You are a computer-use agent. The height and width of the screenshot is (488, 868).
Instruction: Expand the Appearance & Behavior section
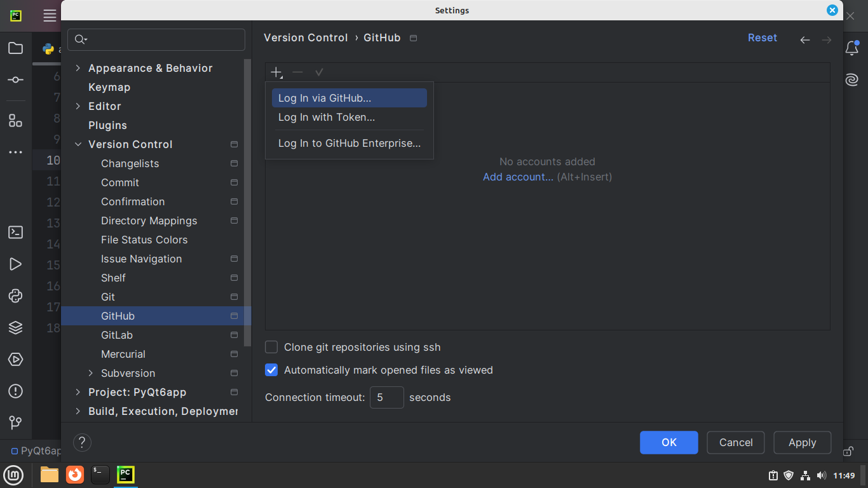78,68
